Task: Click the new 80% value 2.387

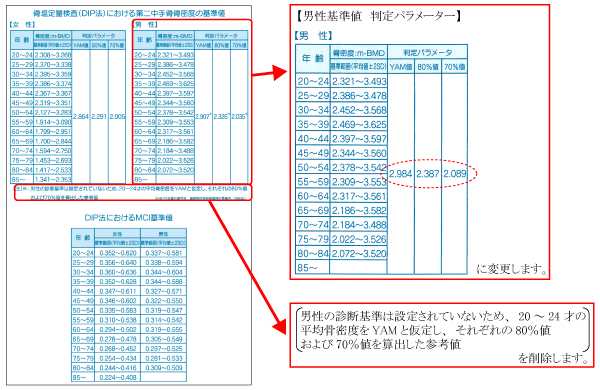Action: click(x=427, y=174)
